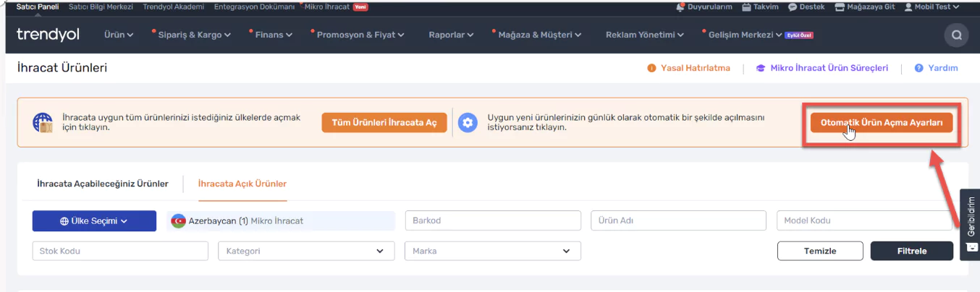Expand the Mağaza & Müşteri menu
Viewport: 980px width, 292px height.
[540, 35]
